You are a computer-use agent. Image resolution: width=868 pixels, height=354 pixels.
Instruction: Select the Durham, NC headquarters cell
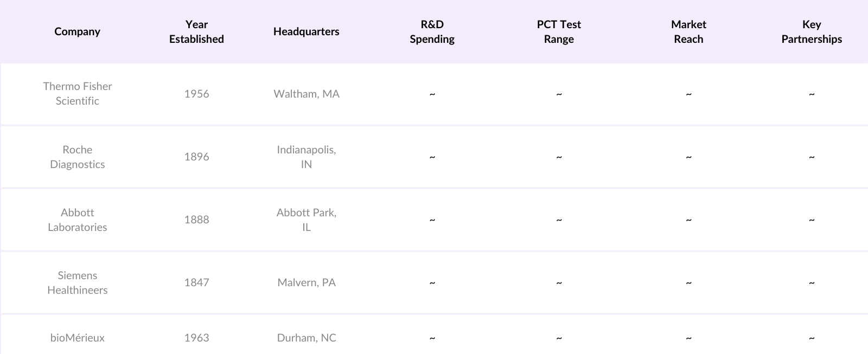click(x=306, y=338)
